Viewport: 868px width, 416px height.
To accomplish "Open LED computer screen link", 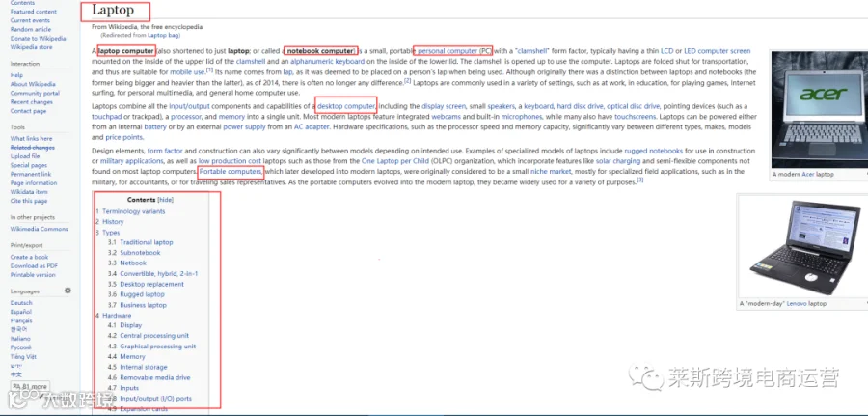I will (x=718, y=51).
